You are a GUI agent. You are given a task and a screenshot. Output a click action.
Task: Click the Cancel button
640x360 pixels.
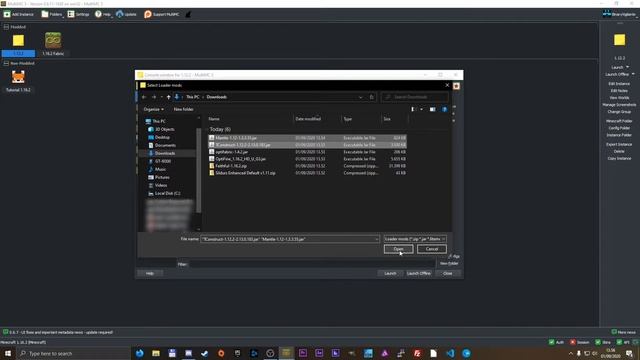coord(432,249)
